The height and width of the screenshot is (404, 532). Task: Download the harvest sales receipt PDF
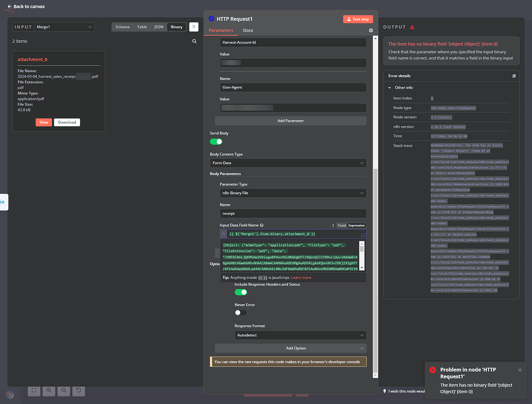coord(66,122)
